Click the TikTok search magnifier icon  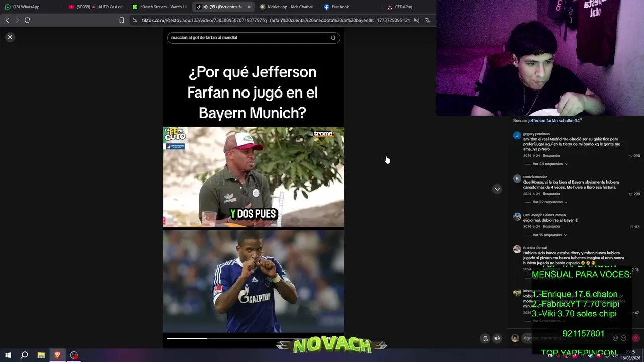pyautogui.click(x=333, y=38)
